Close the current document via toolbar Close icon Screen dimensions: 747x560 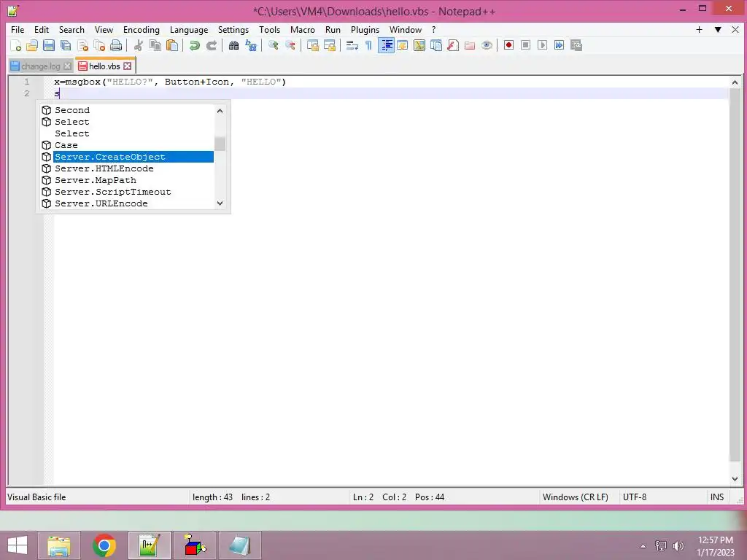click(x=83, y=45)
